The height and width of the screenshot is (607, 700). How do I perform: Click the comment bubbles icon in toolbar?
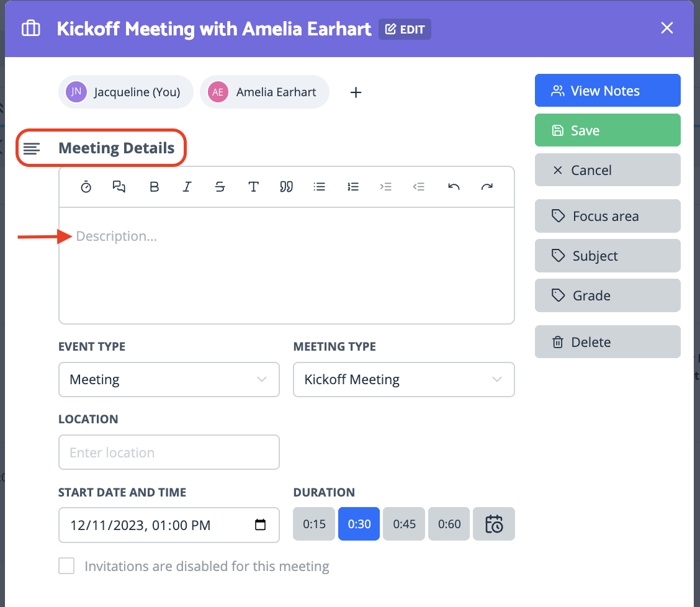tap(119, 187)
